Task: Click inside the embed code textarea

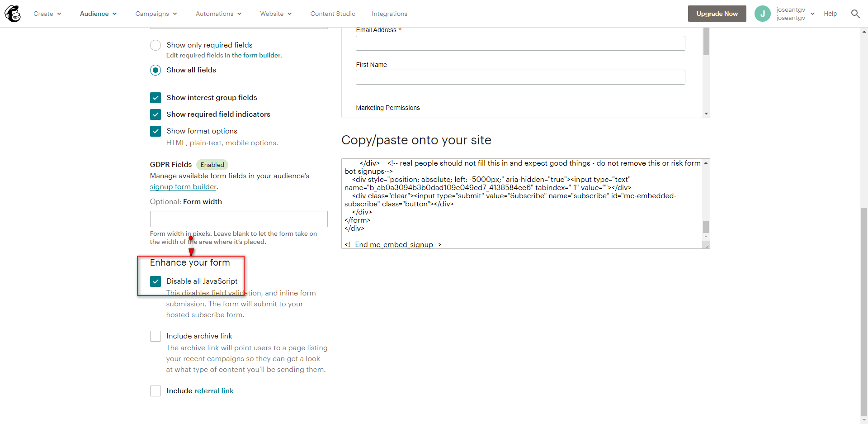Action: (522, 204)
